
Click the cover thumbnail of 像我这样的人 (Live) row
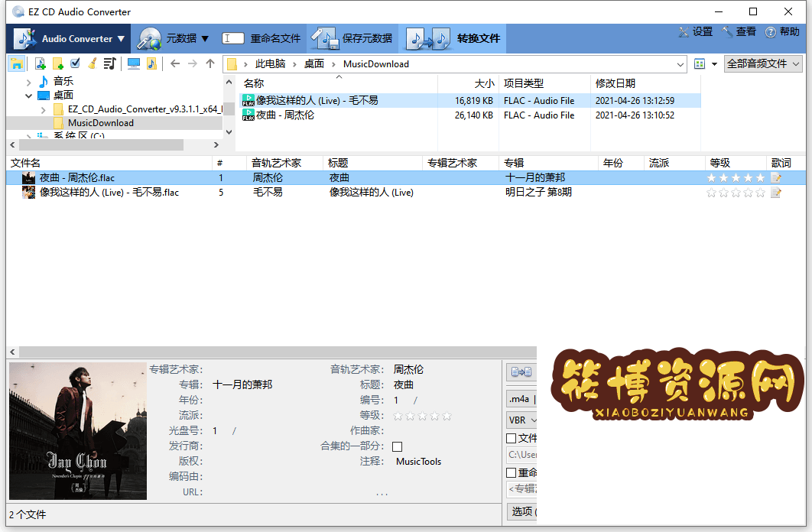[x=28, y=193]
